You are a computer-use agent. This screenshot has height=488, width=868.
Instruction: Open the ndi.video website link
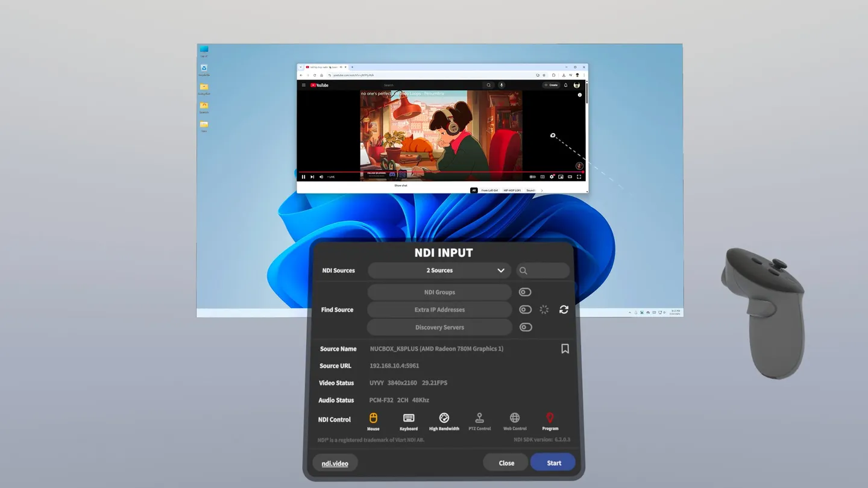point(335,463)
